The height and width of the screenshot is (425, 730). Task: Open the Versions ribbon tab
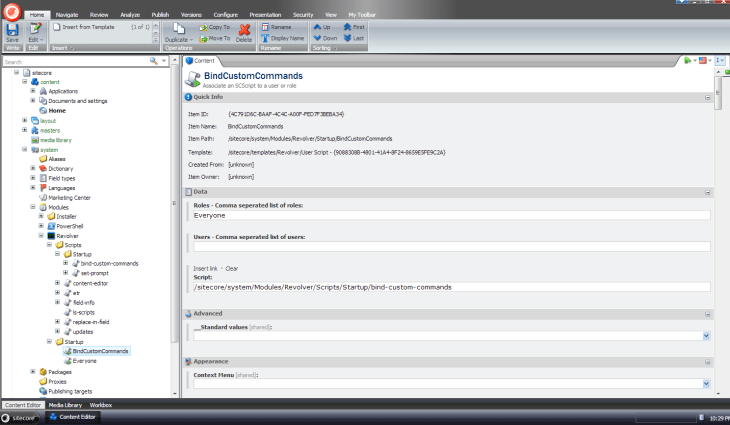(x=191, y=15)
